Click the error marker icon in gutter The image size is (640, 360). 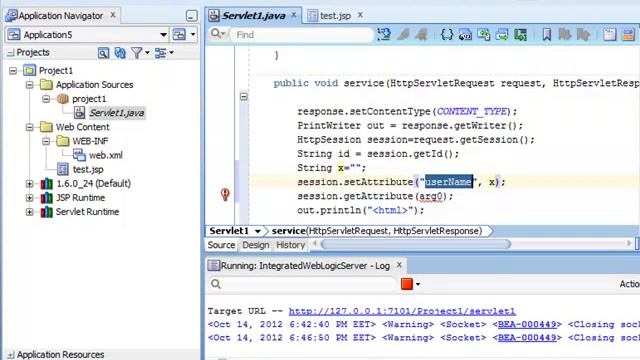(x=225, y=194)
